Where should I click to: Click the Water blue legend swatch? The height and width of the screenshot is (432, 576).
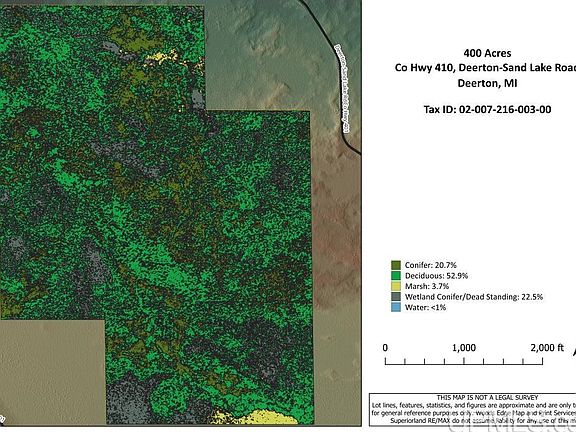tap(396, 307)
